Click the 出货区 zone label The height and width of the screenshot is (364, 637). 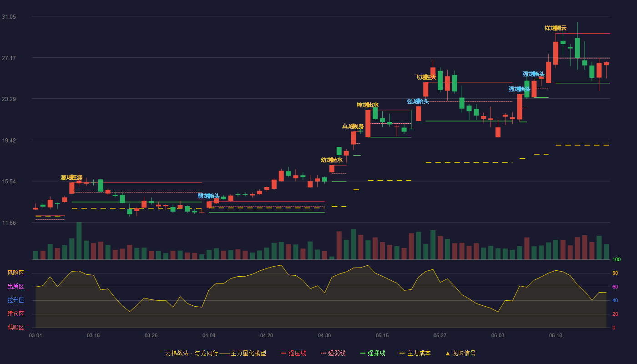click(16, 287)
